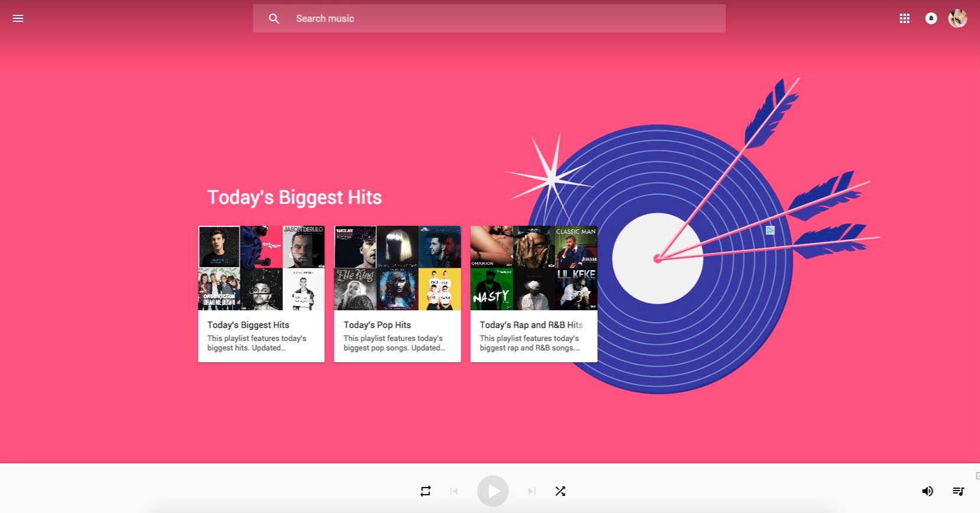Open the hamburger navigation menu
The width and height of the screenshot is (980, 513).
pyautogui.click(x=18, y=18)
